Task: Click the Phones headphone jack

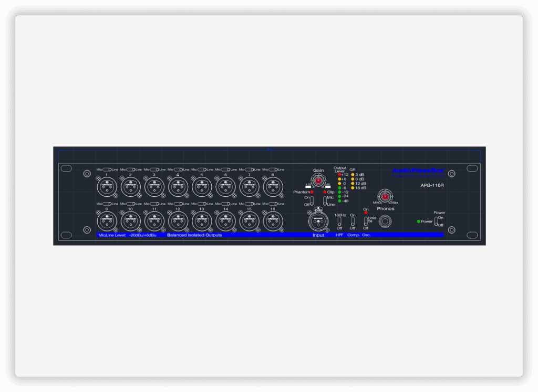Action: point(385,221)
